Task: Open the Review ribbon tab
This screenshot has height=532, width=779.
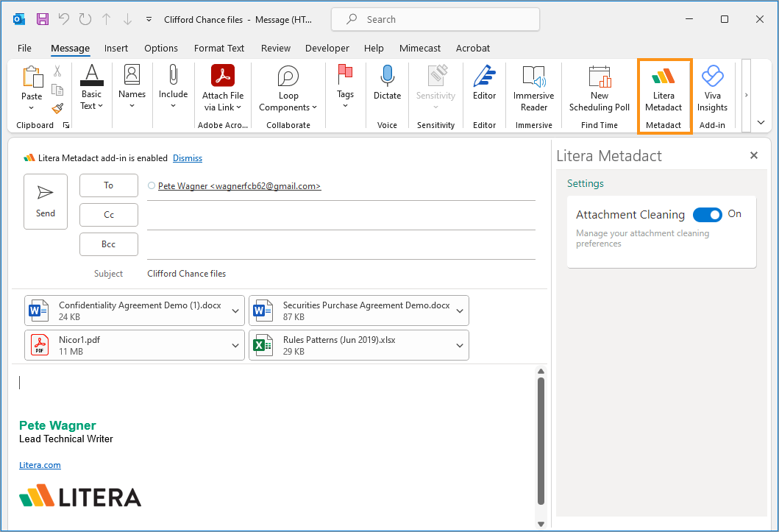Action: [x=275, y=48]
